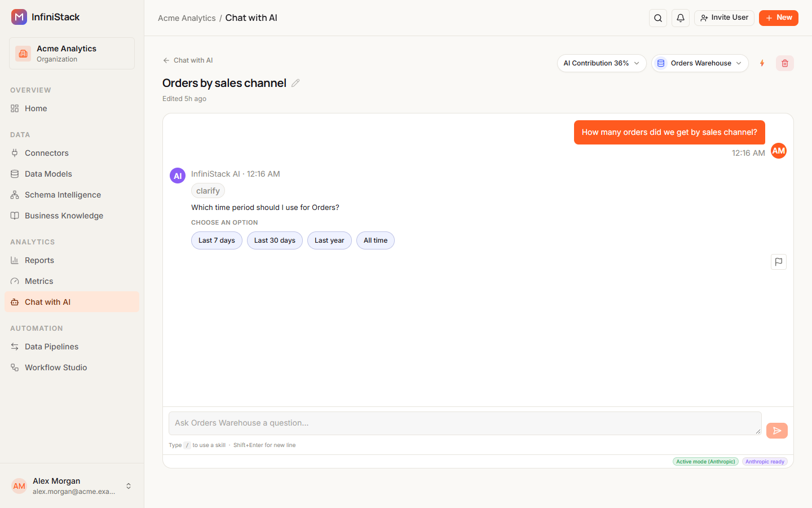Viewport: 812px width, 508px height.
Task: Flag the AI response
Action: click(x=779, y=262)
